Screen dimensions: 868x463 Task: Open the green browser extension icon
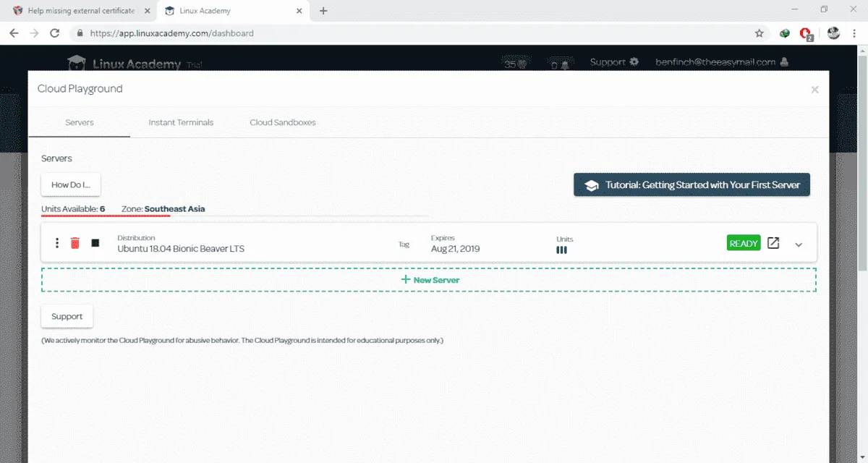pyautogui.click(x=784, y=33)
